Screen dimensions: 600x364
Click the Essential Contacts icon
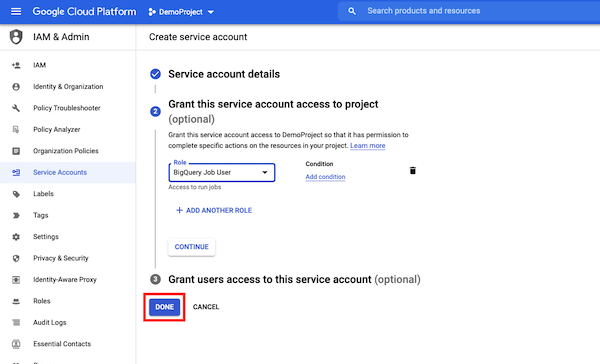click(16, 344)
